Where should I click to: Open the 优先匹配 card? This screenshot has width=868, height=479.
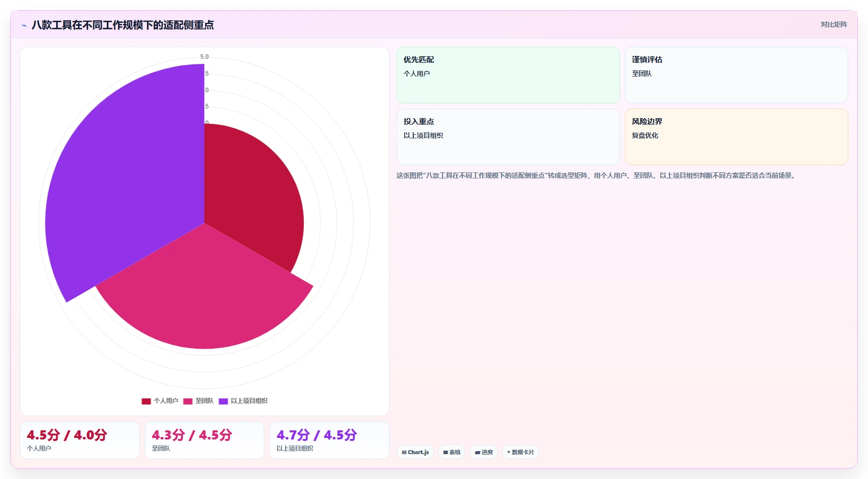pos(508,75)
